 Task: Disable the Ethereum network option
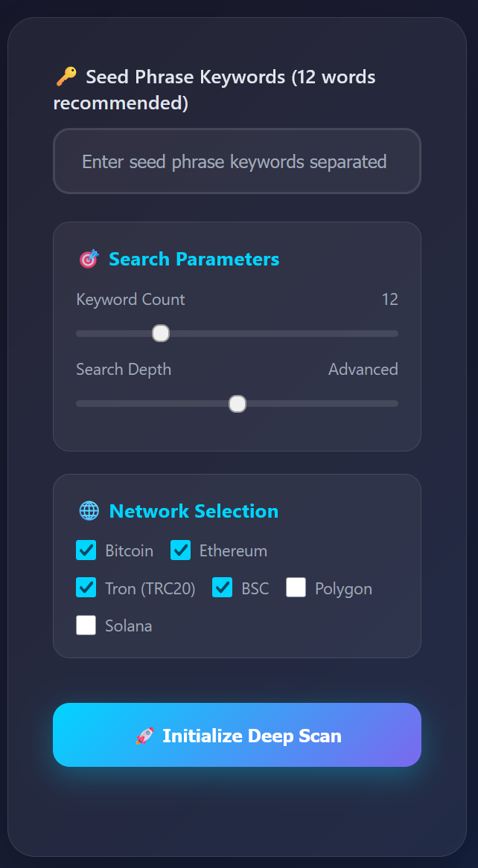point(180,550)
